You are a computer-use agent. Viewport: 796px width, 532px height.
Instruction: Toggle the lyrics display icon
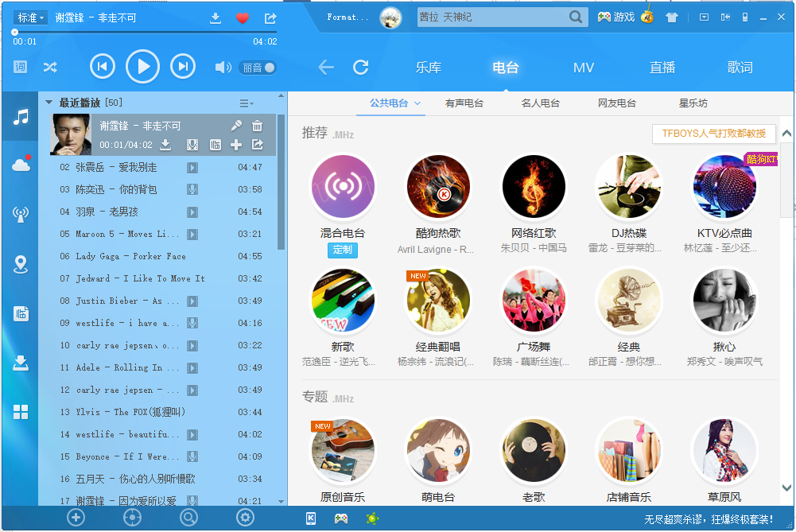pyautogui.click(x=21, y=67)
